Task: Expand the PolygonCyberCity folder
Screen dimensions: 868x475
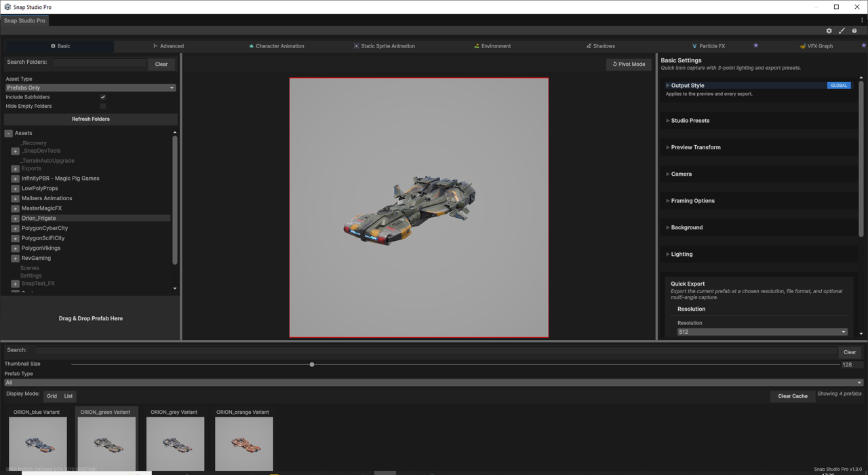Action: tap(15, 229)
